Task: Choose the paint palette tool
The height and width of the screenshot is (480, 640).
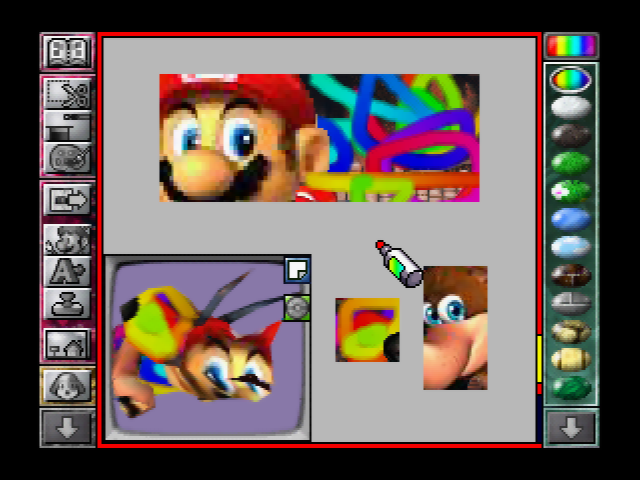Action: pos(68,158)
